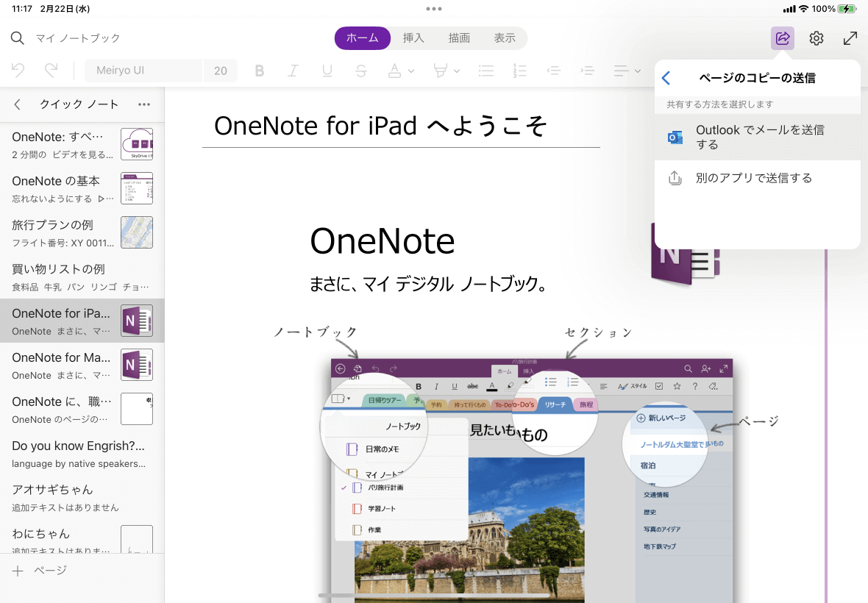Tap the share icon in the top bar

click(783, 38)
